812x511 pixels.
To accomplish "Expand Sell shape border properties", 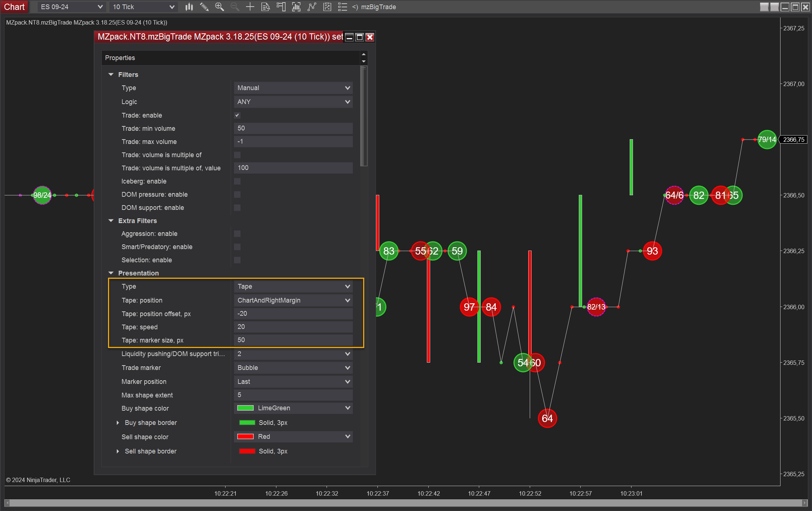I will point(118,451).
